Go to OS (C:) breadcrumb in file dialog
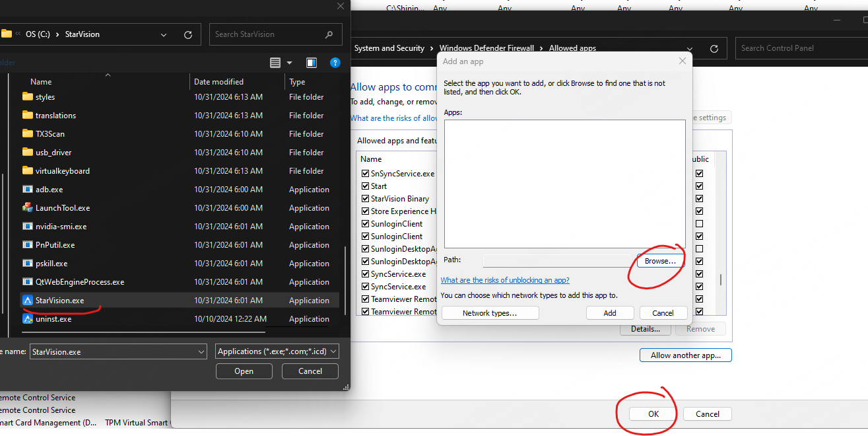Viewport: 868px width, 436px height. tap(39, 34)
